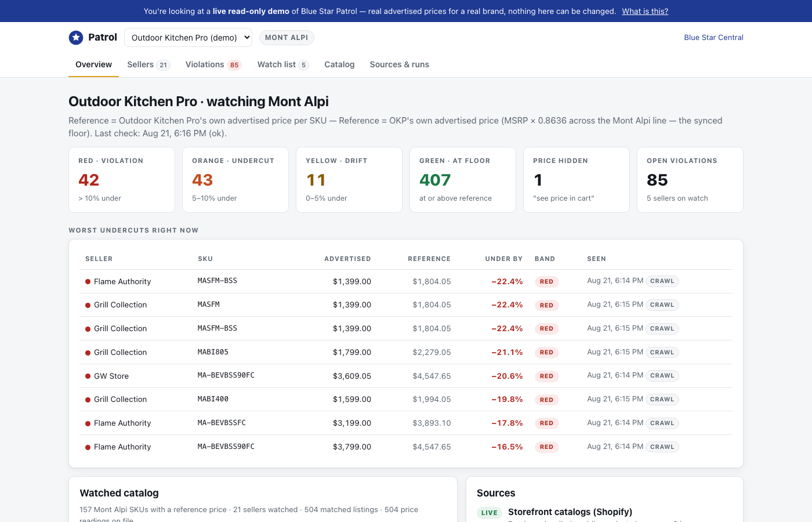
Task: Click the Storefront catalogs (Shopify) source
Action: point(570,512)
